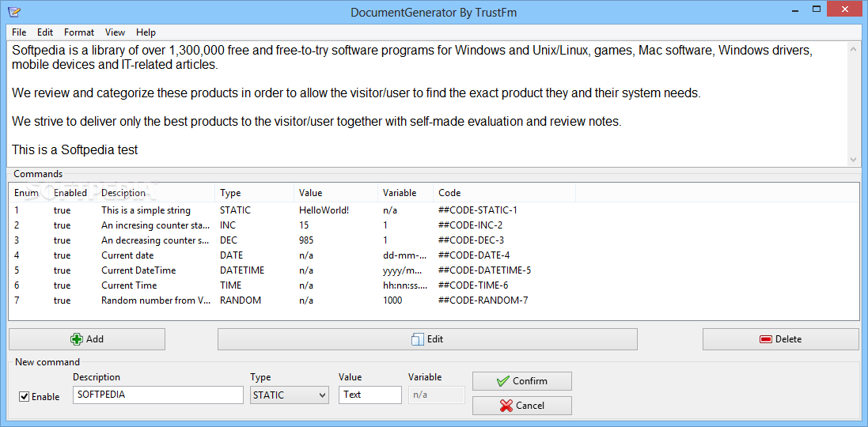Click the Description field containing SOFTPEDIA
Screen dimensions: 868x427
(157, 395)
